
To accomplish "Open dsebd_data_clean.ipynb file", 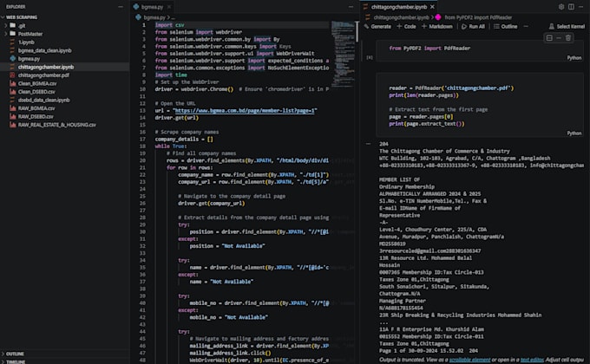I will 43,100.
